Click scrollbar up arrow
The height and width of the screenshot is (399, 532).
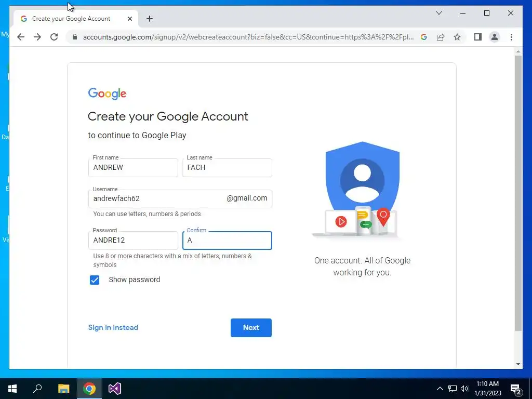pyautogui.click(x=518, y=51)
